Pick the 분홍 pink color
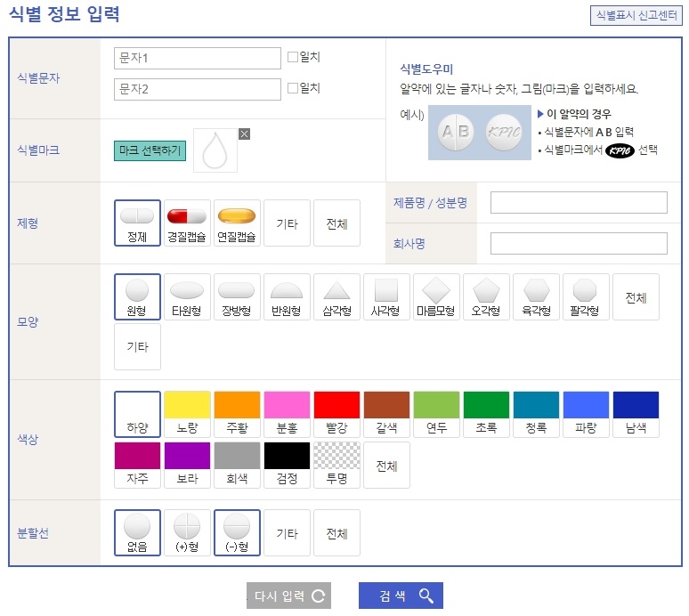The width and height of the screenshot is (689, 616). click(x=287, y=414)
